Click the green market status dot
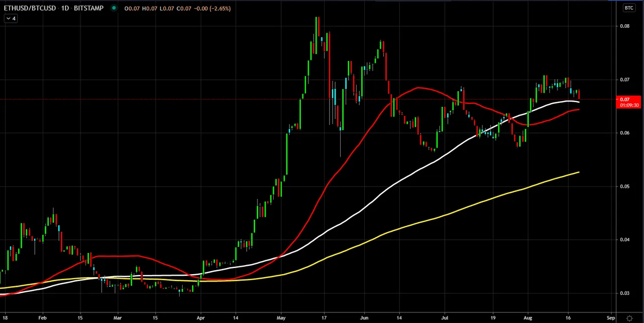The width and height of the screenshot is (644, 323). coord(114,8)
